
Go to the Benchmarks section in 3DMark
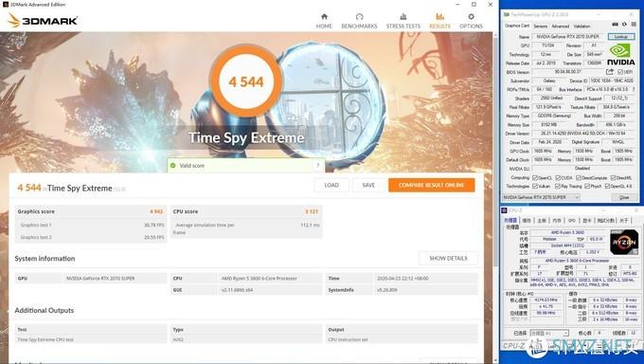(359, 21)
